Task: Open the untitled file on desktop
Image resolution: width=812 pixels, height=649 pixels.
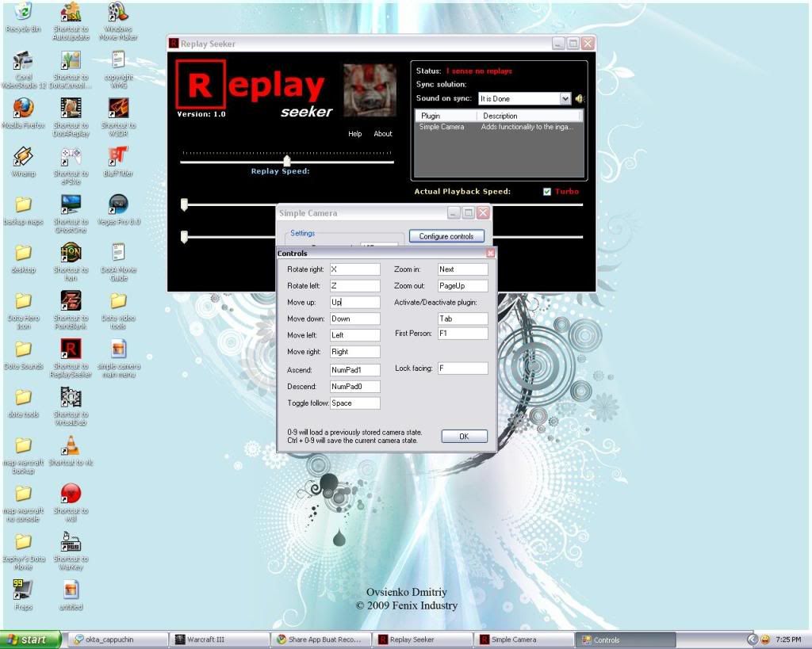Action: tap(71, 595)
